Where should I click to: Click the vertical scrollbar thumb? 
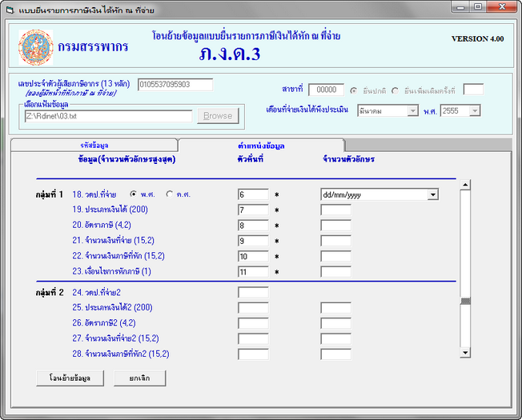[464, 301]
